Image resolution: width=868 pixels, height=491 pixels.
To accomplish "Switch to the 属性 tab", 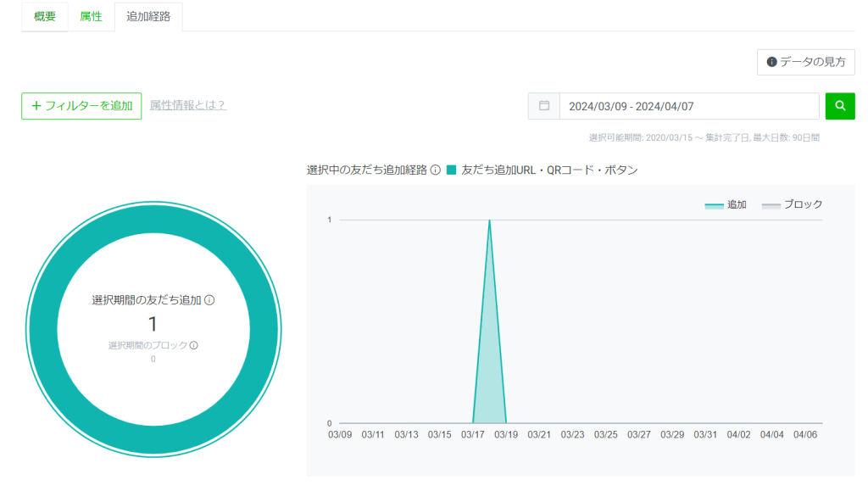I will [91, 16].
